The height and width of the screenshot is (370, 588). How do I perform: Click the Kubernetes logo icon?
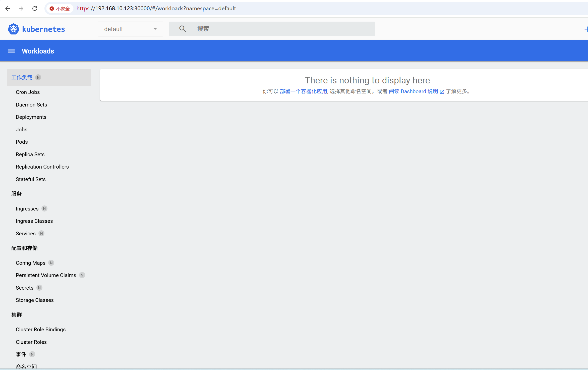14,29
